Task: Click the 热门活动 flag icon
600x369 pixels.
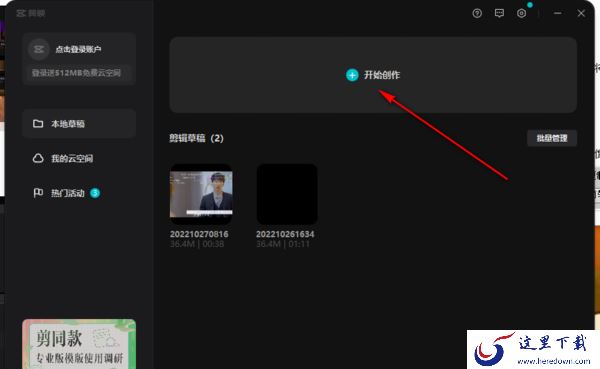Action: pyautogui.click(x=38, y=193)
